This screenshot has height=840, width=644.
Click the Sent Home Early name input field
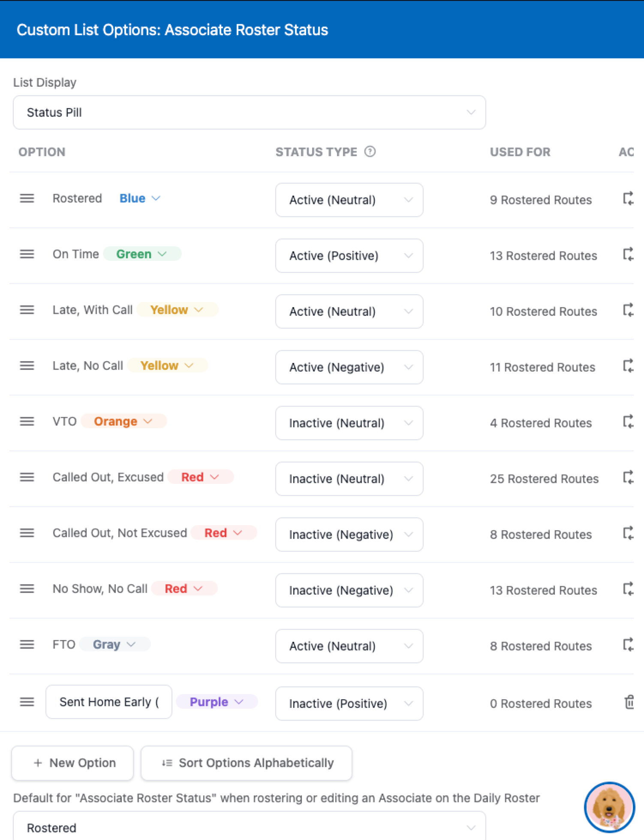pyautogui.click(x=109, y=702)
